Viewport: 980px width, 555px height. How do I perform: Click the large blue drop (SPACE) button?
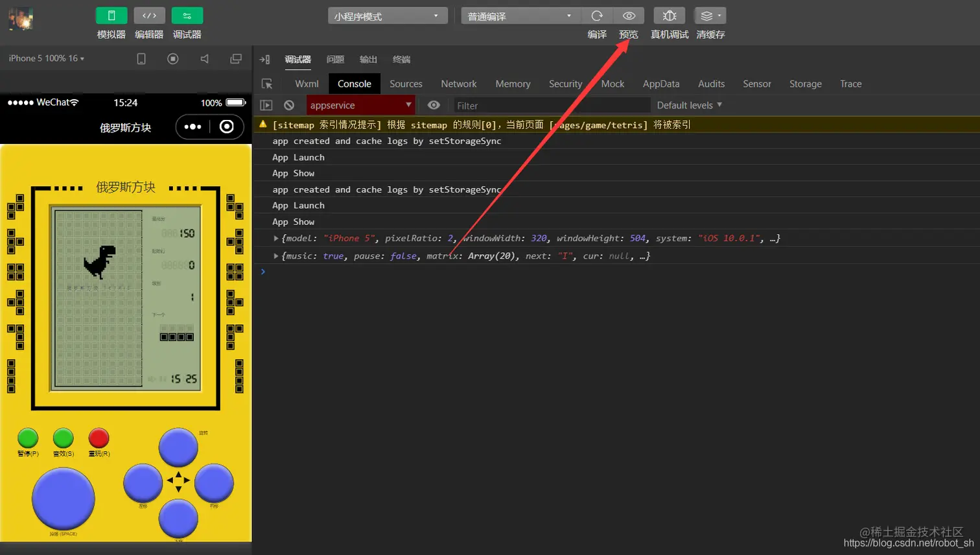[x=64, y=498]
